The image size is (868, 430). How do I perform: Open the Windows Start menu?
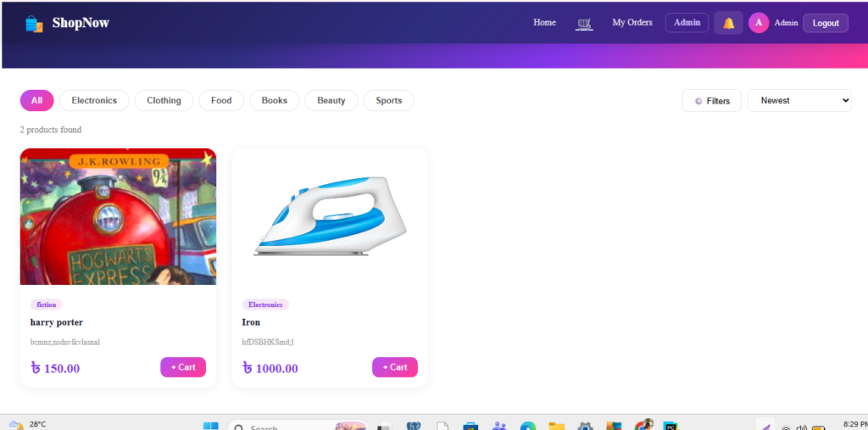(211, 426)
